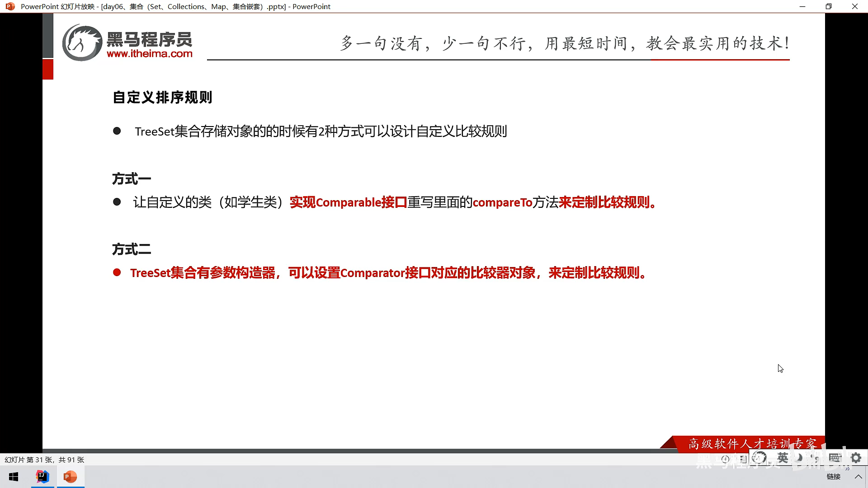The width and height of the screenshot is (868, 488).
Task: Expand the double-chevron toolbar overflow
Action: [847, 469]
